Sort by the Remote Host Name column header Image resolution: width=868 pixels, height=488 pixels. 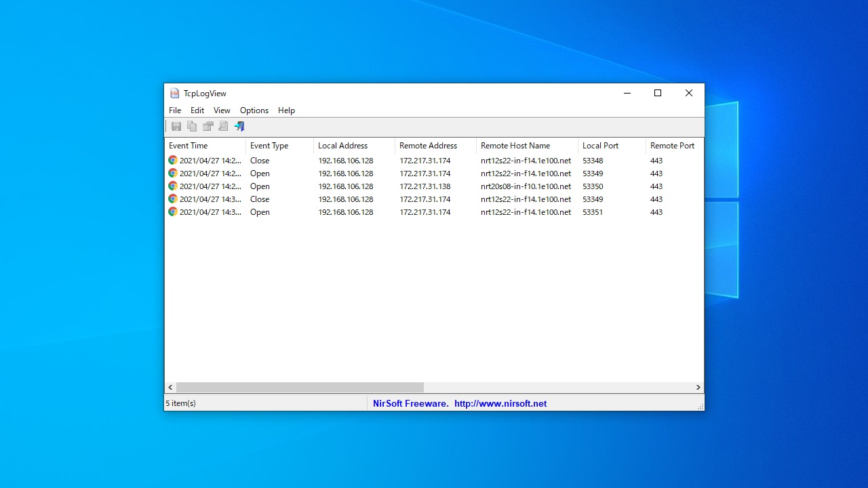click(527, 146)
